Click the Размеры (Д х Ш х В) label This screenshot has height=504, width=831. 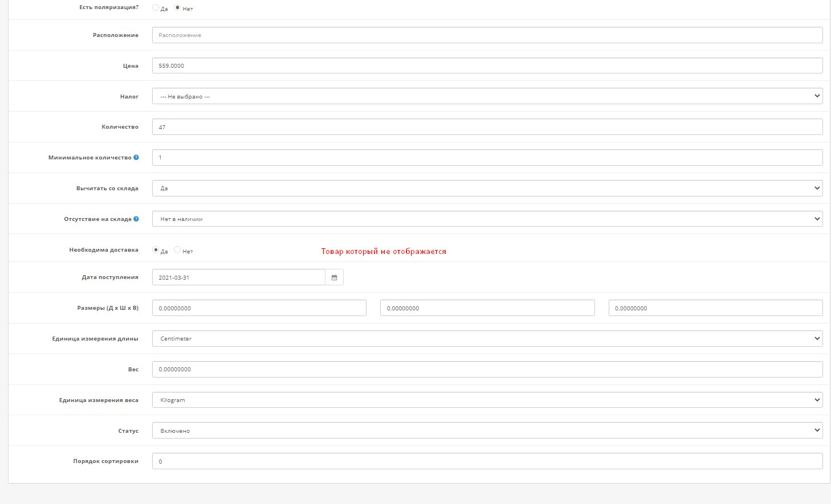point(108,308)
